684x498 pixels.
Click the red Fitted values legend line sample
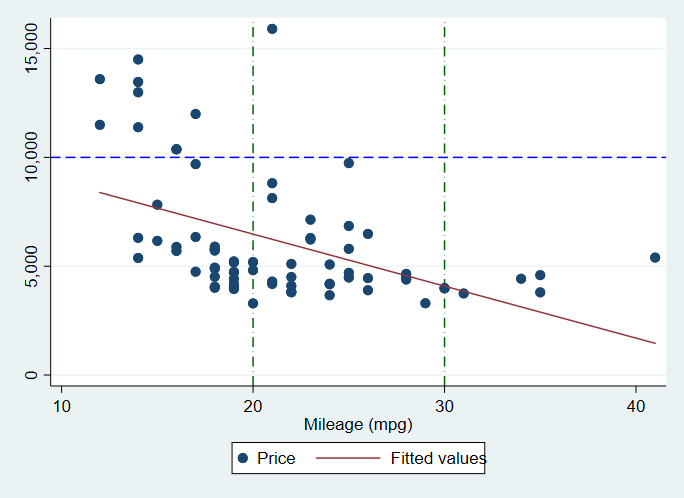[x=351, y=459]
